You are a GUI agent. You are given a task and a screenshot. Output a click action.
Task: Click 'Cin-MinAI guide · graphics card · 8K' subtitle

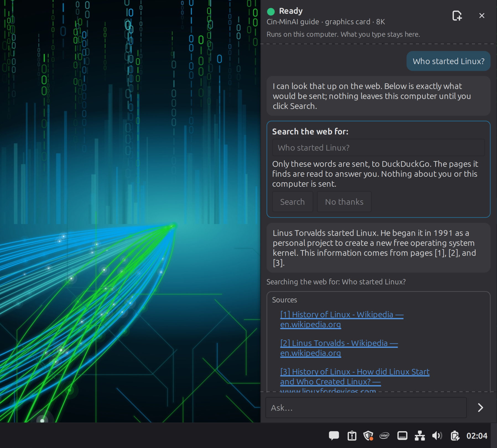pos(326,22)
